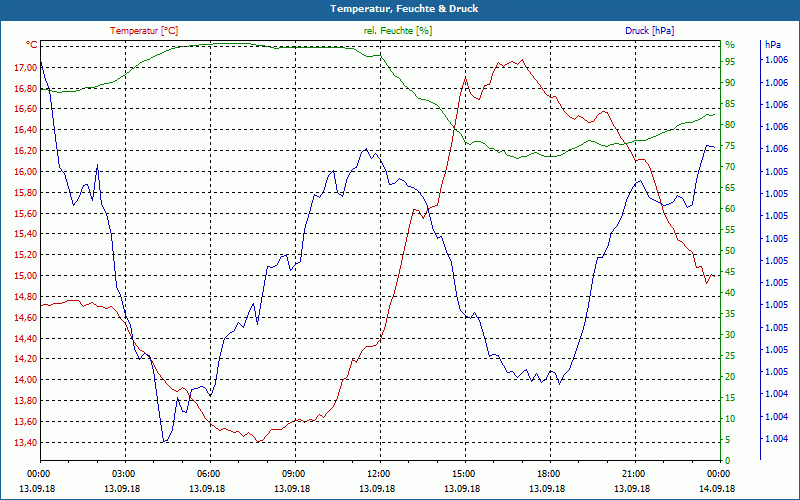Click green humidity axis value "65"
Screen dimensions: 800x500
pos(730,188)
